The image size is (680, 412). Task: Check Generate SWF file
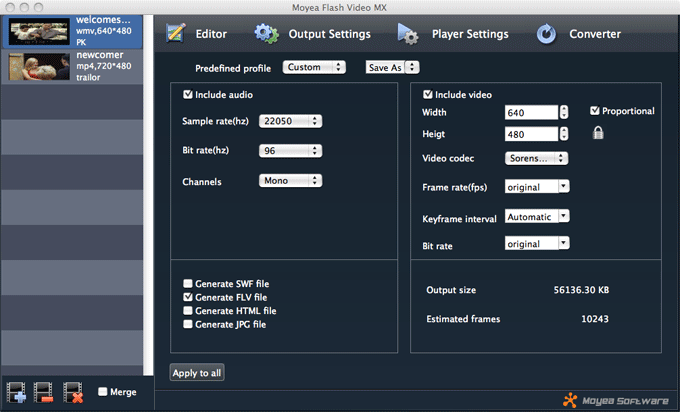[188, 284]
